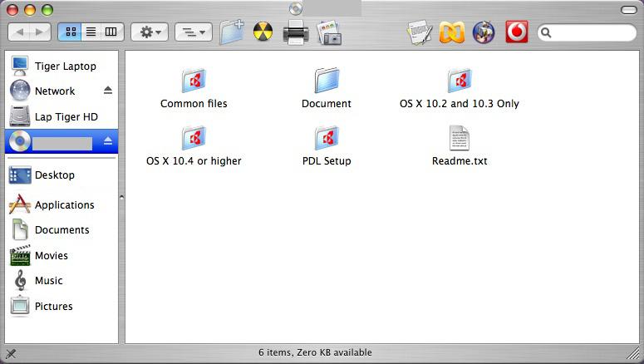Click the crossed-pencil read-only icon in status bar
This screenshot has height=364, width=644.
tap(11, 353)
